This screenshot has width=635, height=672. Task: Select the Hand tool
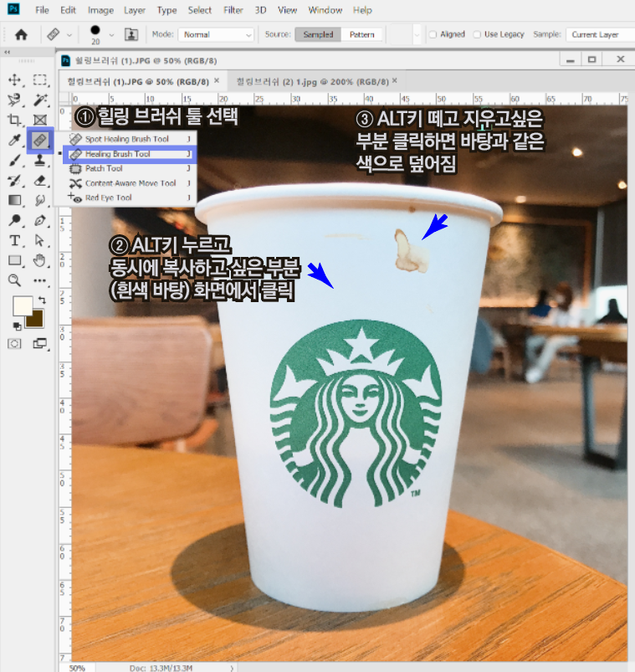click(40, 260)
